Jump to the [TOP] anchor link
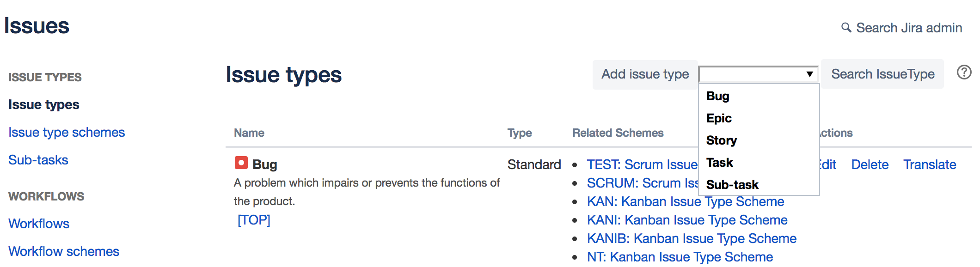Screen dimensions: 980x267 (254, 220)
